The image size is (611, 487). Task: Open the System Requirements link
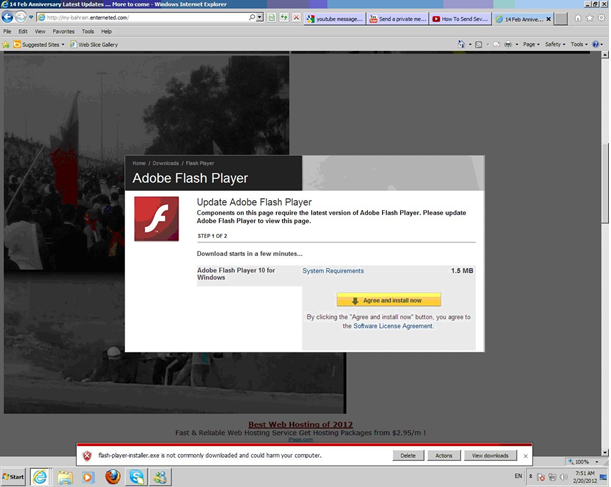pyautogui.click(x=333, y=271)
